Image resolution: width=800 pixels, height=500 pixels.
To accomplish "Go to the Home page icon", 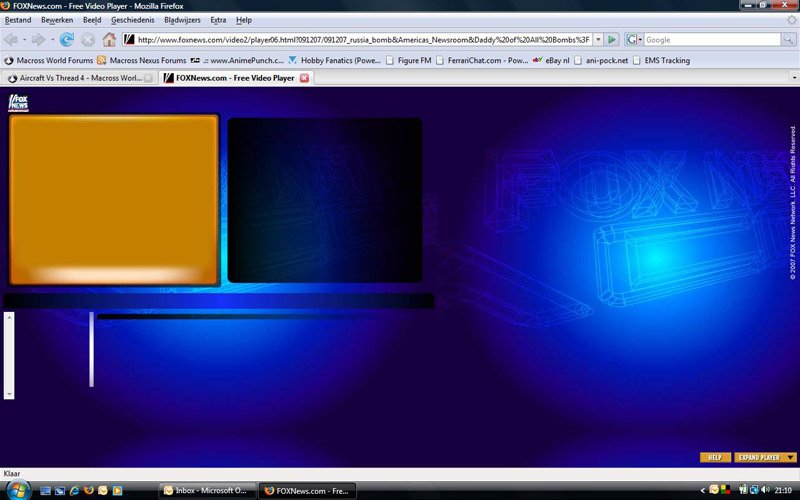I will click(x=109, y=39).
